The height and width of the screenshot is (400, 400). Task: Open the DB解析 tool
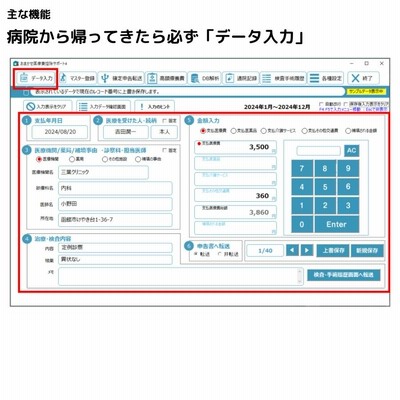pyautogui.click(x=205, y=78)
